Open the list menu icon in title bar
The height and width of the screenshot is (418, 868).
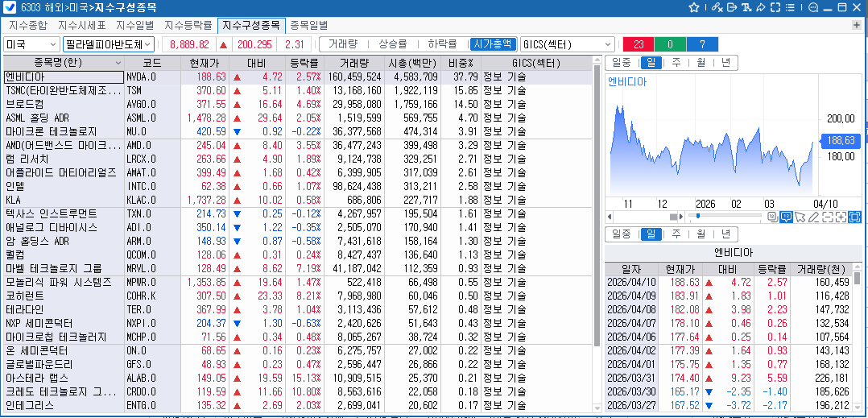point(790,7)
